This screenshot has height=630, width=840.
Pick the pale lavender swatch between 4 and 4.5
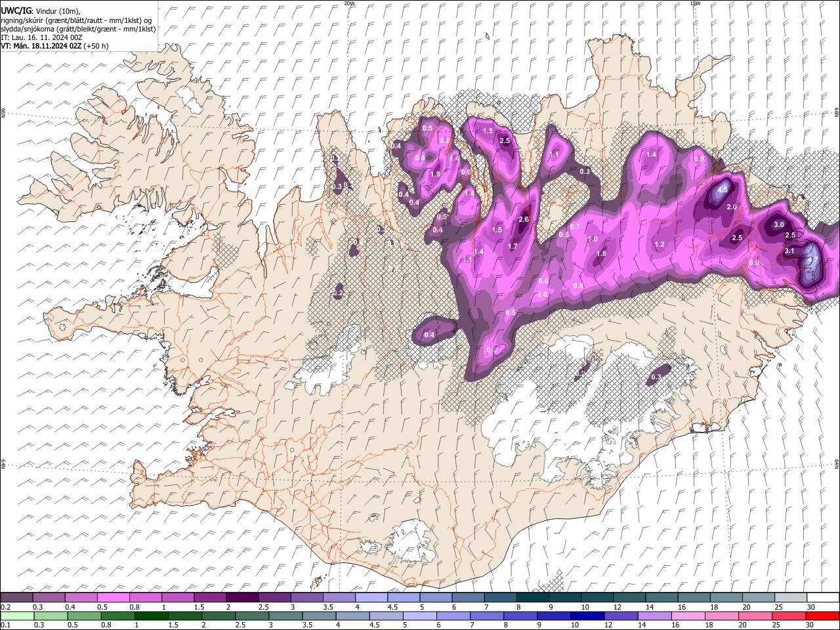(371, 598)
